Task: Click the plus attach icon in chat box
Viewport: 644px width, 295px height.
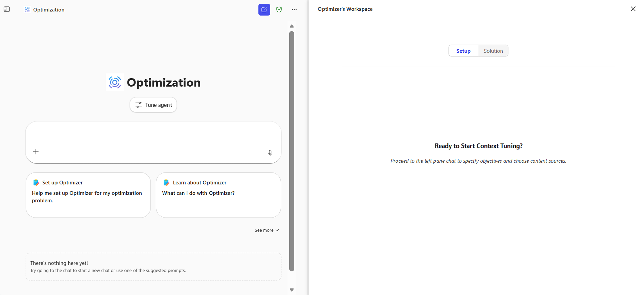Action: click(36, 152)
